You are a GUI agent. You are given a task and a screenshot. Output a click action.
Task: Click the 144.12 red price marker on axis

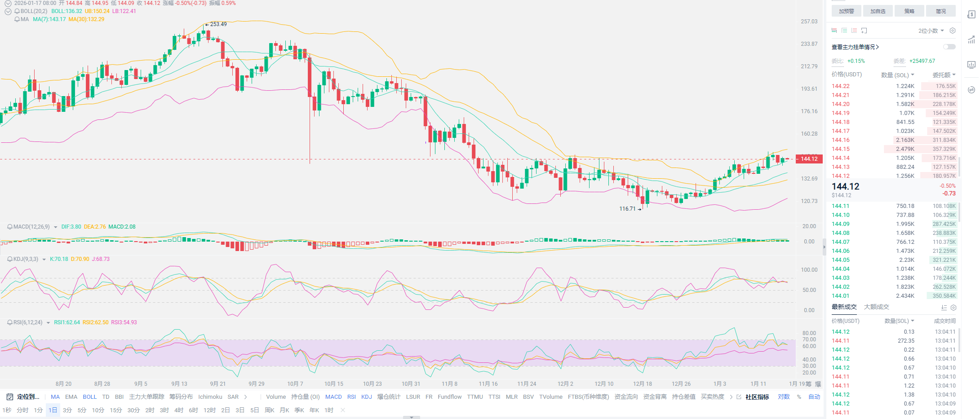click(x=809, y=159)
